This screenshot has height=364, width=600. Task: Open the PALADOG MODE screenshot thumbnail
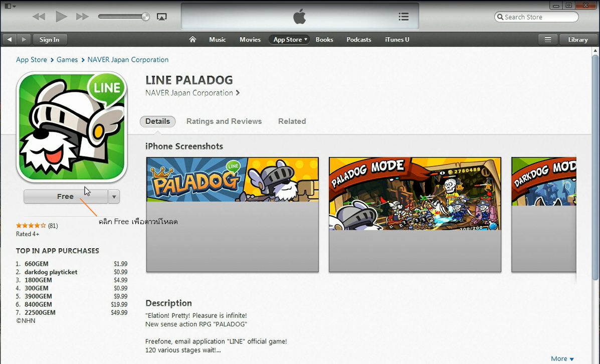pos(415,215)
